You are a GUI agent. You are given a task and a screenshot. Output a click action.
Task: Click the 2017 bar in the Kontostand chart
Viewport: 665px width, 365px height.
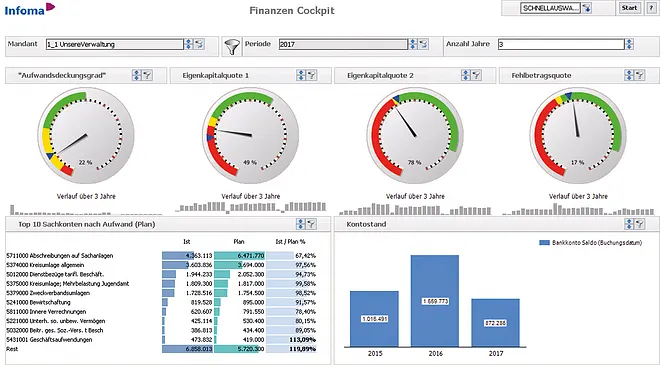[495, 323]
